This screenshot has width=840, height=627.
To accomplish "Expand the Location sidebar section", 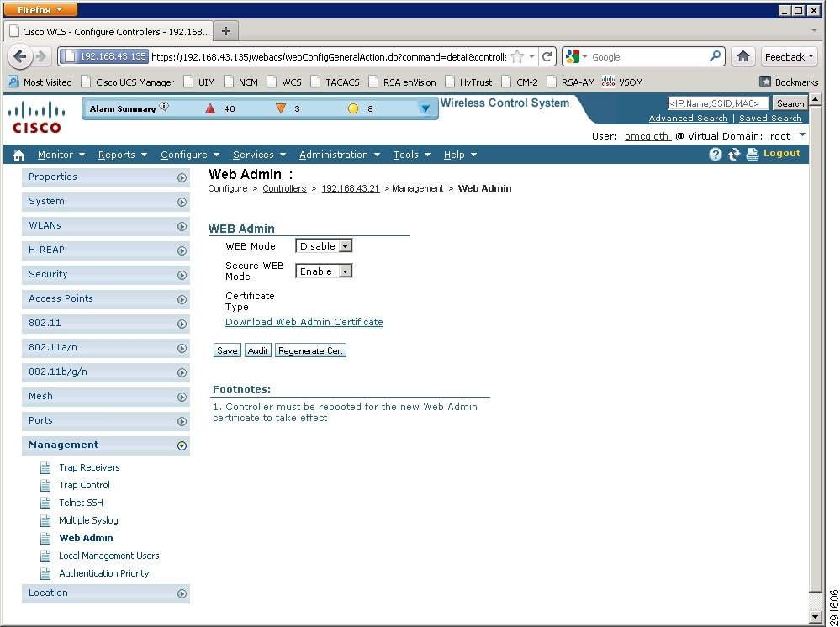I will pyautogui.click(x=182, y=594).
